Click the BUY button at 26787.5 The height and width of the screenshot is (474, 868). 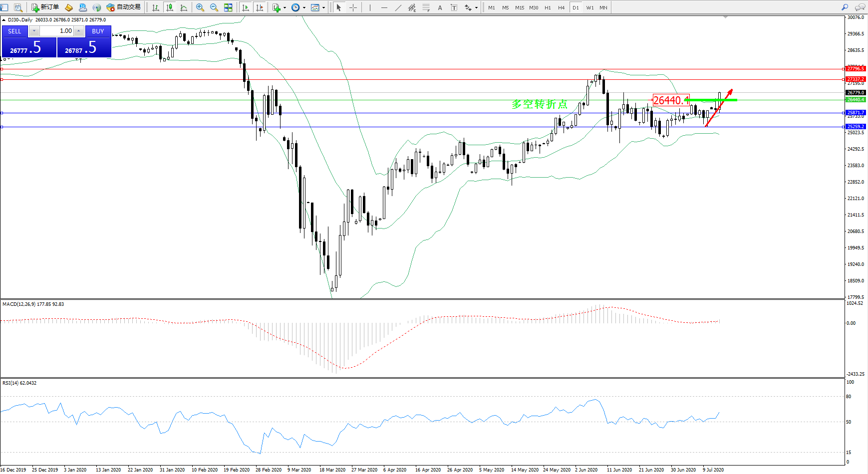tap(84, 47)
